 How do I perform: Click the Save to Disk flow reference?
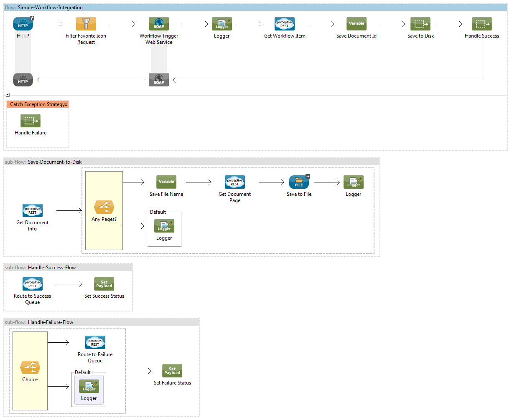pos(420,24)
